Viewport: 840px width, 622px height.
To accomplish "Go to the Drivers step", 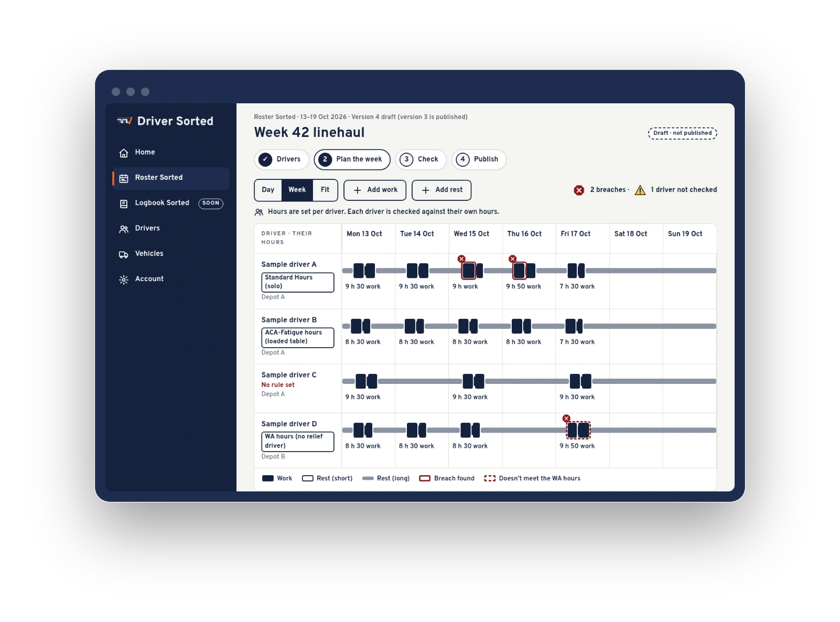I will (282, 159).
